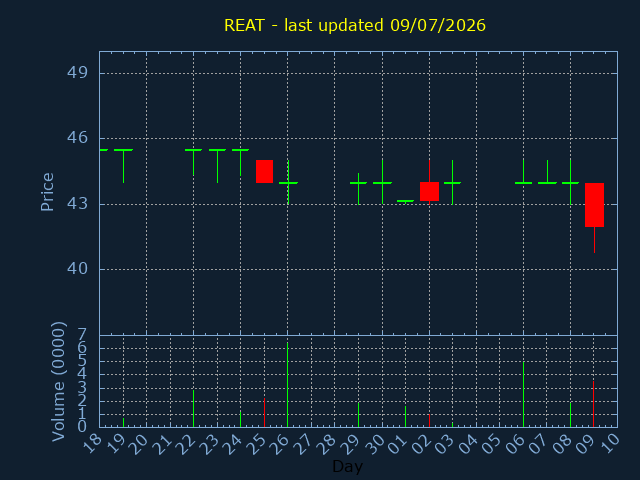Click the Day axis title
Image resolution: width=640 pixels, height=480 pixels.
[347, 466]
